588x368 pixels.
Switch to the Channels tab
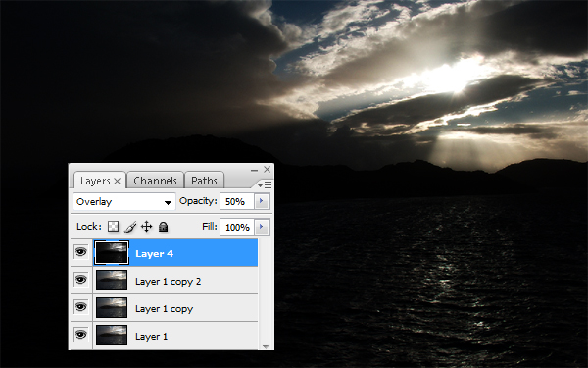coord(155,181)
